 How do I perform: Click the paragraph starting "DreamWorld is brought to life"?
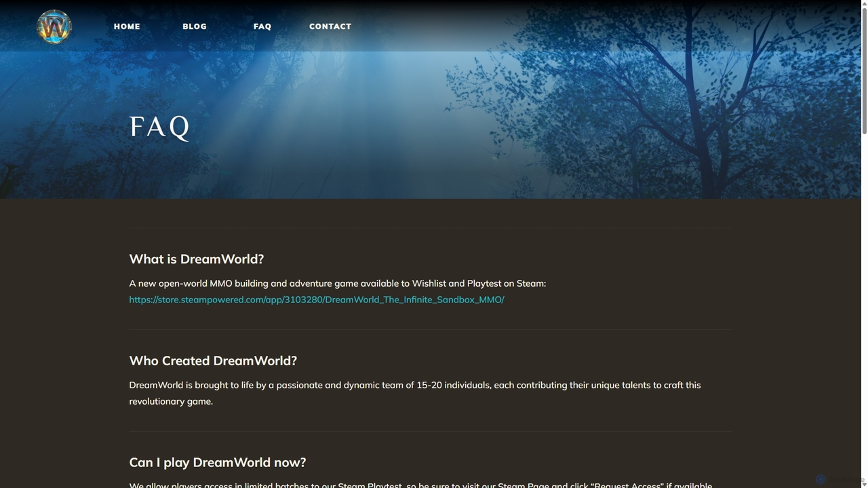(x=415, y=393)
